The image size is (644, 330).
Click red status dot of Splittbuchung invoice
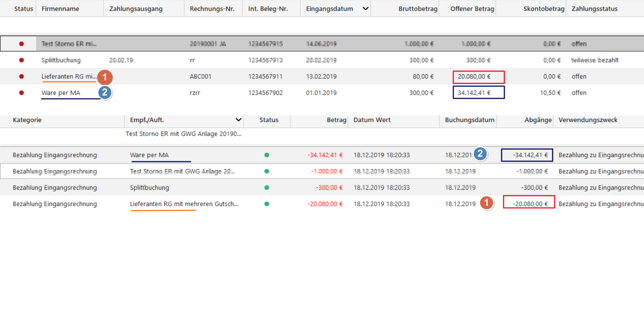(21, 60)
